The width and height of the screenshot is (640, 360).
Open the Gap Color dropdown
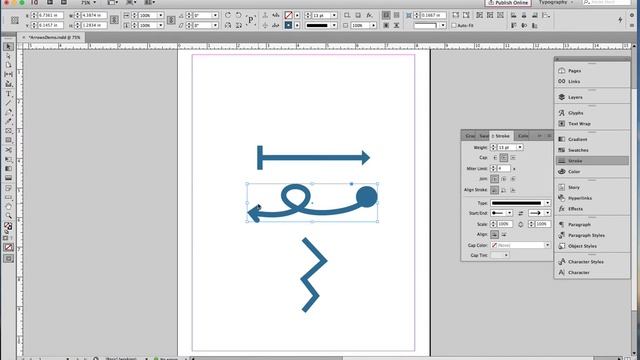coord(547,245)
